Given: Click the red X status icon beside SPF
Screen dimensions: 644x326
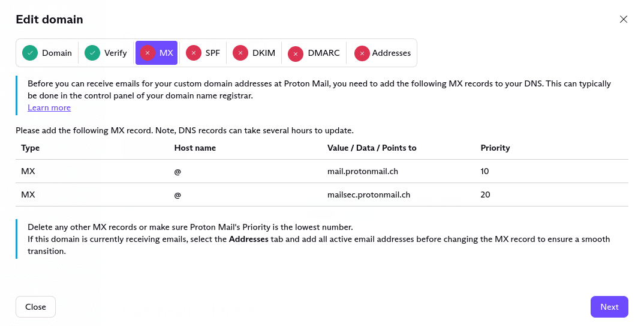Looking at the screenshot, I should (194, 53).
